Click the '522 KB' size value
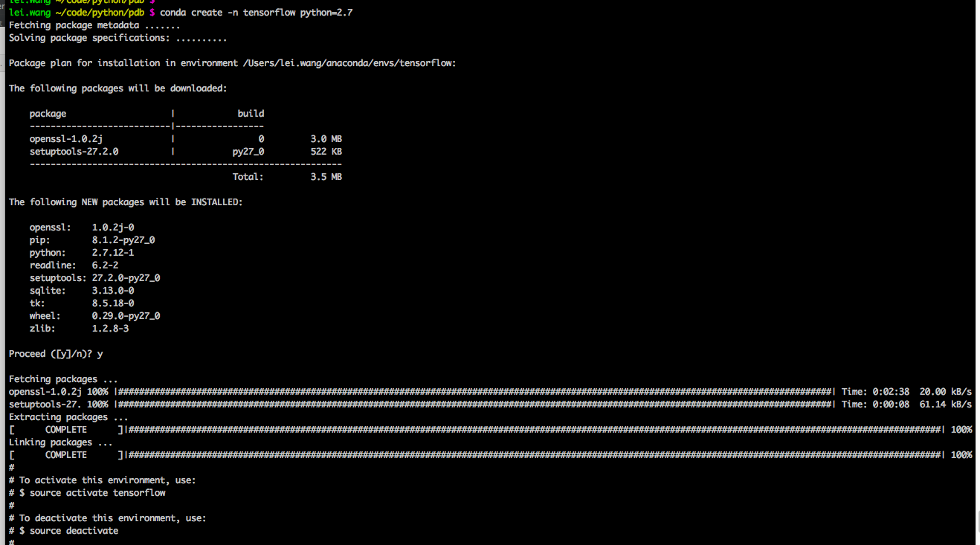This screenshot has width=980, height=545. (326, 152)
